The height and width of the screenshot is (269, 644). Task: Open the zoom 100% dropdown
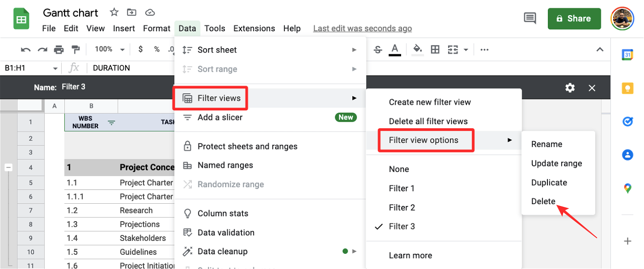[109, 49]
